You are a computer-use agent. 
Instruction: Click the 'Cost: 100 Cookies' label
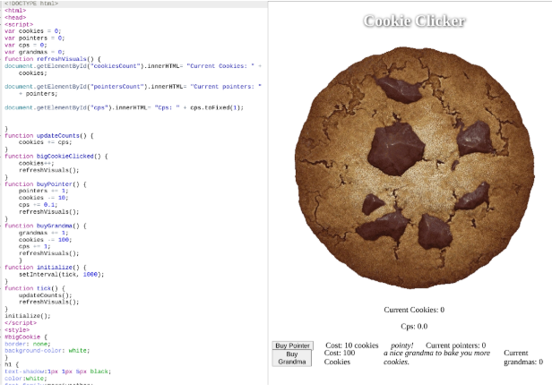340,357
